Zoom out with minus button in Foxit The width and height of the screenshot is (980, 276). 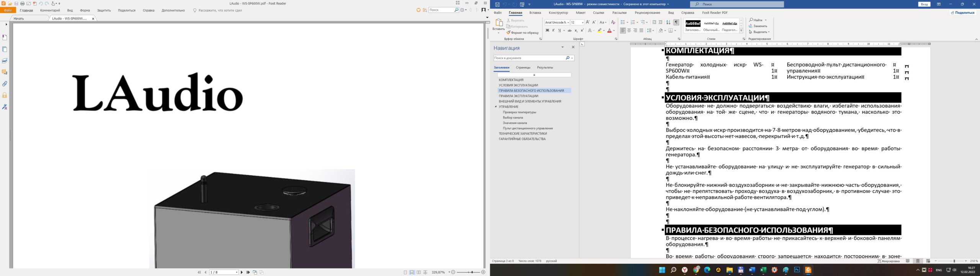click(453, 272)
